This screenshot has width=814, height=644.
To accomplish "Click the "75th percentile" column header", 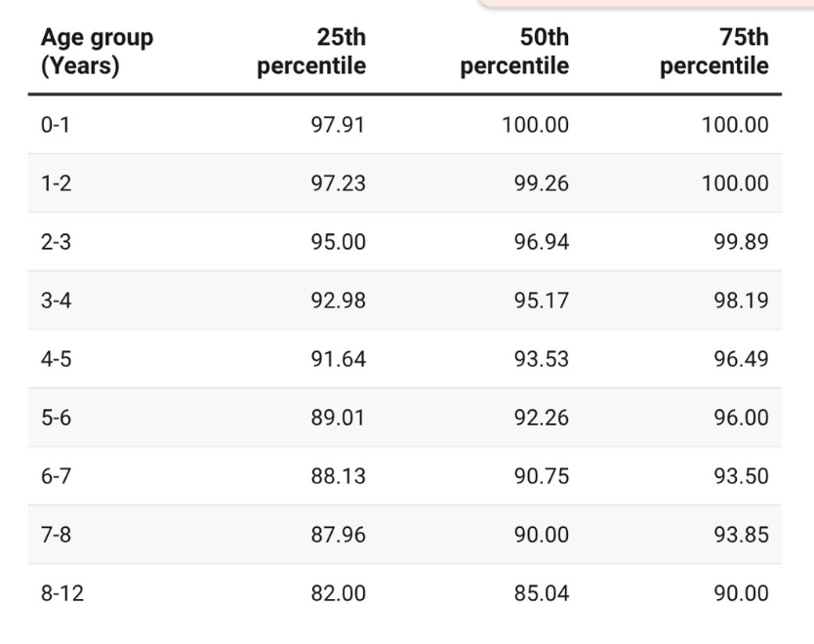I will pos(713,53).
